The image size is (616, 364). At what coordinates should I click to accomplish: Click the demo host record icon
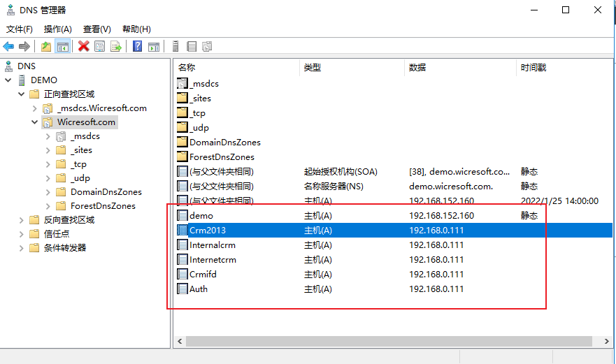[x=182, y=215]
